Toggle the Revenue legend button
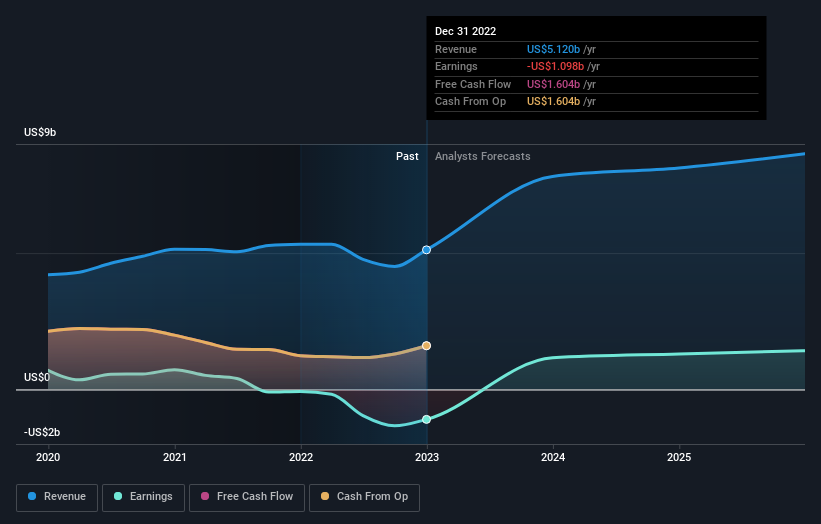The height and width of the screenshot is (524, 821). [x=57, y=497]
